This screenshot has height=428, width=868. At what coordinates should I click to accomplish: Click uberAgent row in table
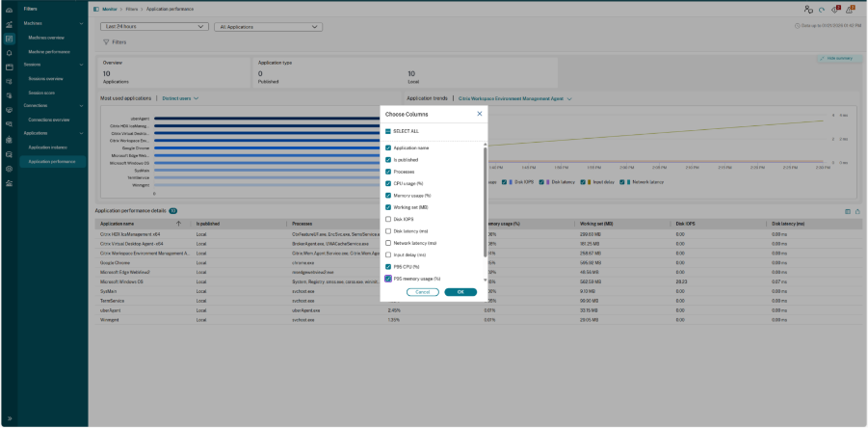[478, 310]
